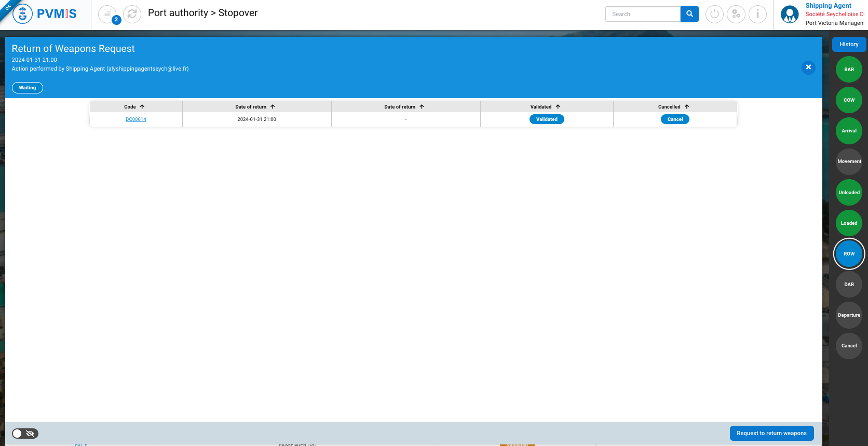Open the document notifications icon
868x446 pixels.
[x=107, y=14]
